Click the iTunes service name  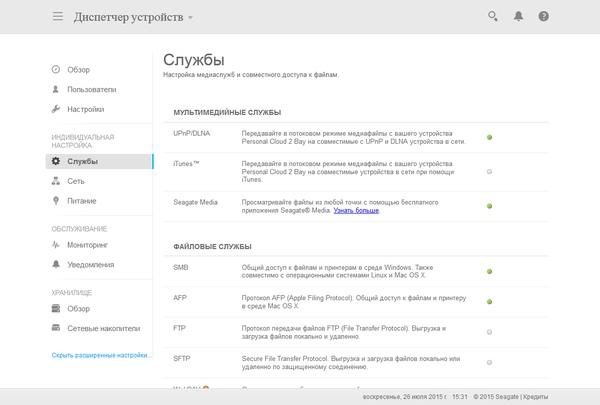pos(186,163)
